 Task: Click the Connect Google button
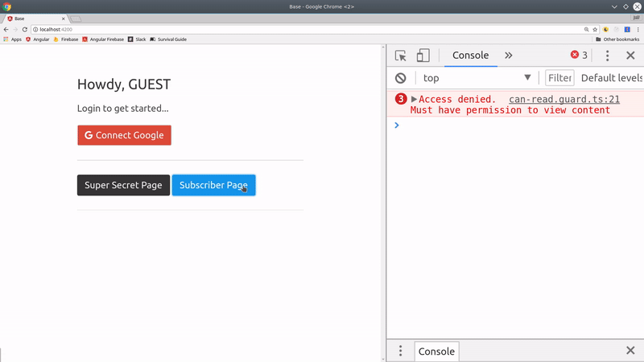124,135
